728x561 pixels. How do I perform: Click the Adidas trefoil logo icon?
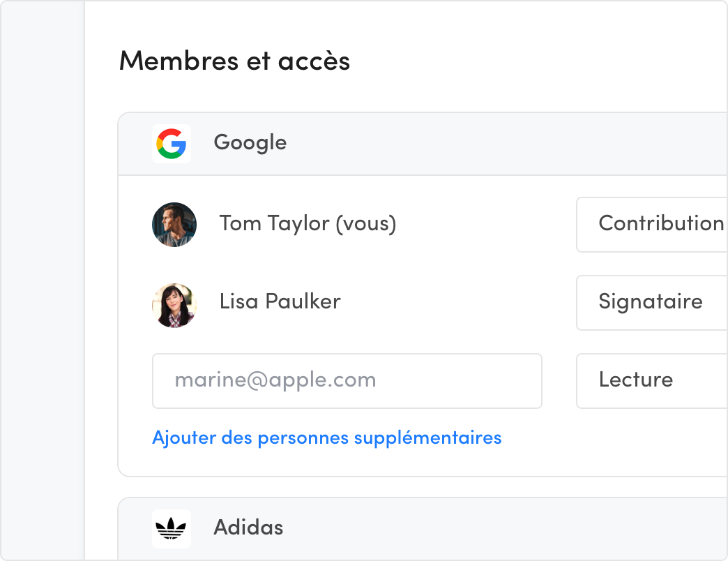[172, 528]
